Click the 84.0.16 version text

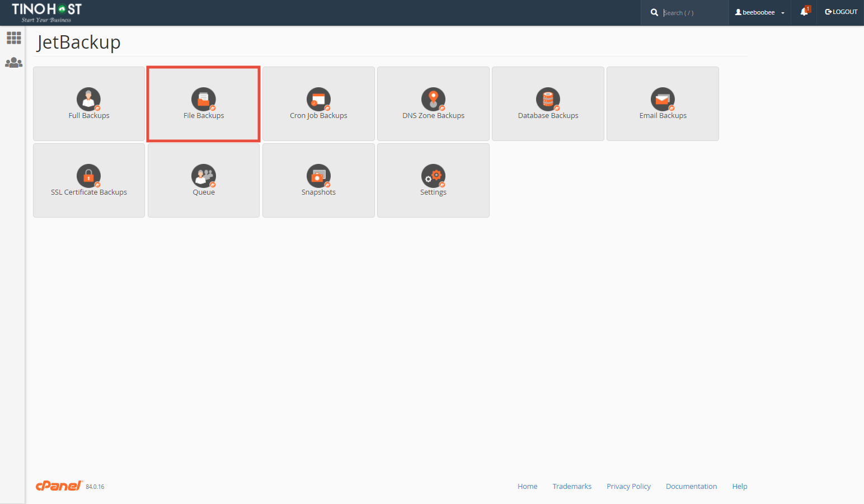point(95,487)
